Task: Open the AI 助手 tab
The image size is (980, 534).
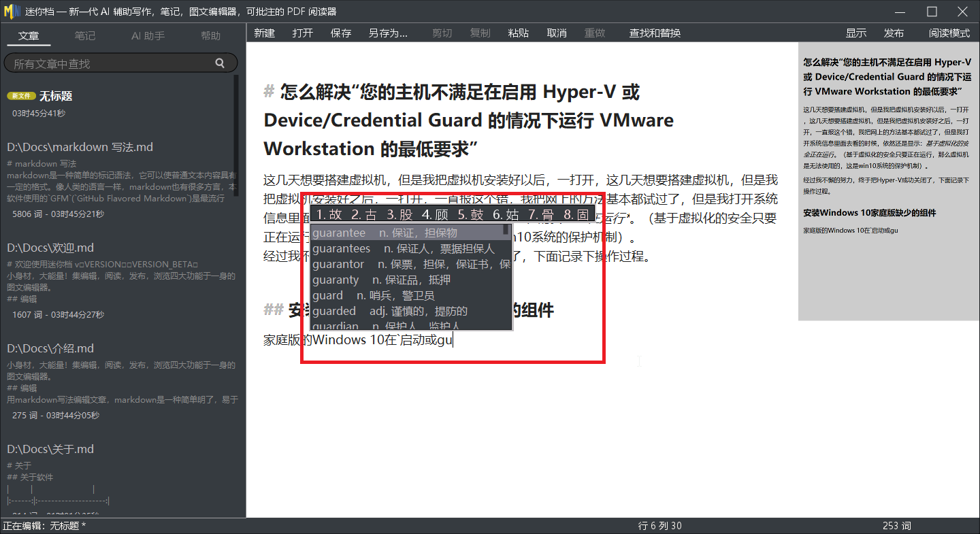Action: pyautogui.click(x=148, y=35)
